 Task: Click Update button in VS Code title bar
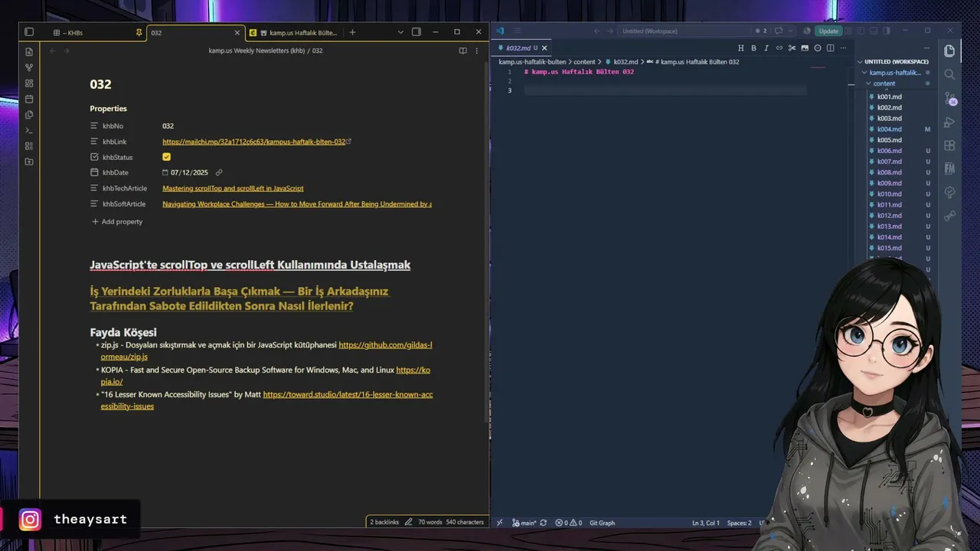point(828,31)
